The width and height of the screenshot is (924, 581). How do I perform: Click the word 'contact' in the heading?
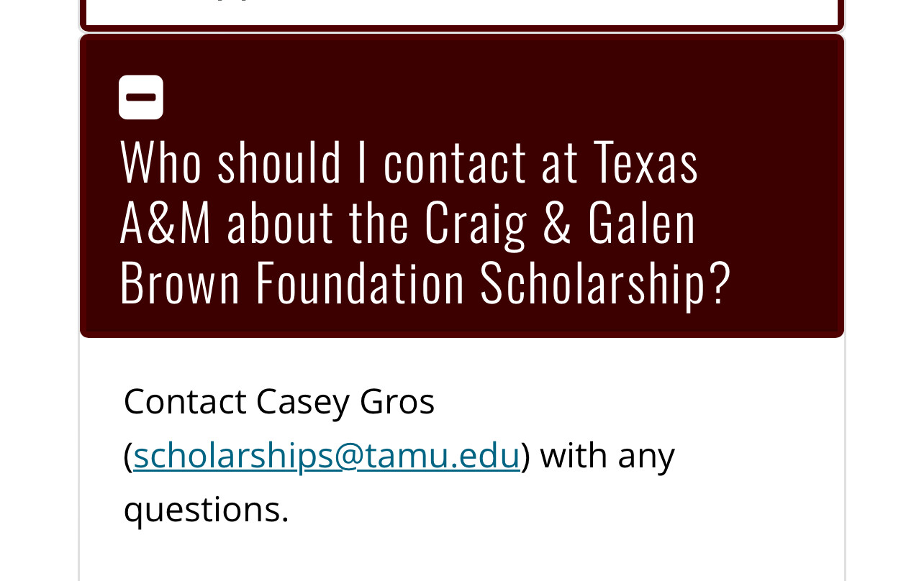456,162
